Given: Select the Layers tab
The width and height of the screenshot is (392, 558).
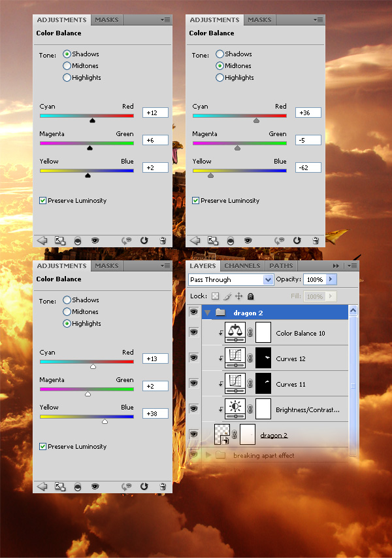Looking at the screenshot, I should point(203,266).
